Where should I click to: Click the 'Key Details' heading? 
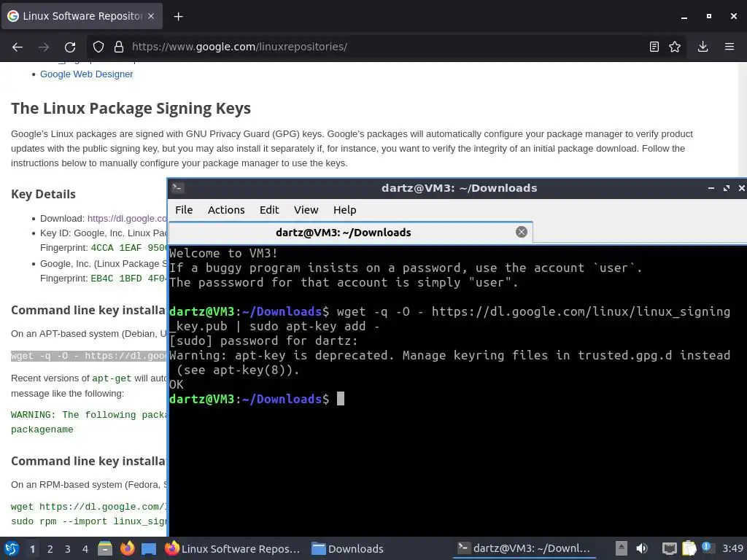click(43, 194)
